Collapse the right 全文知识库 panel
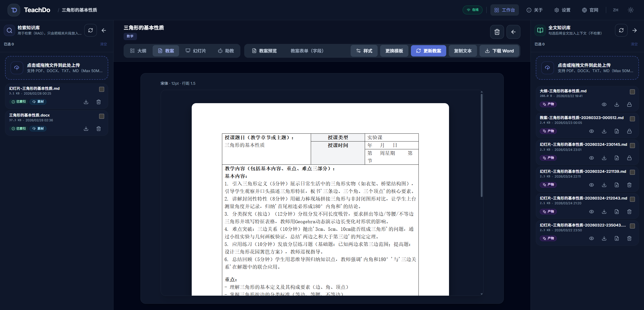The height and width of the screenshot is (310, 644). click(x=634, y=30)
